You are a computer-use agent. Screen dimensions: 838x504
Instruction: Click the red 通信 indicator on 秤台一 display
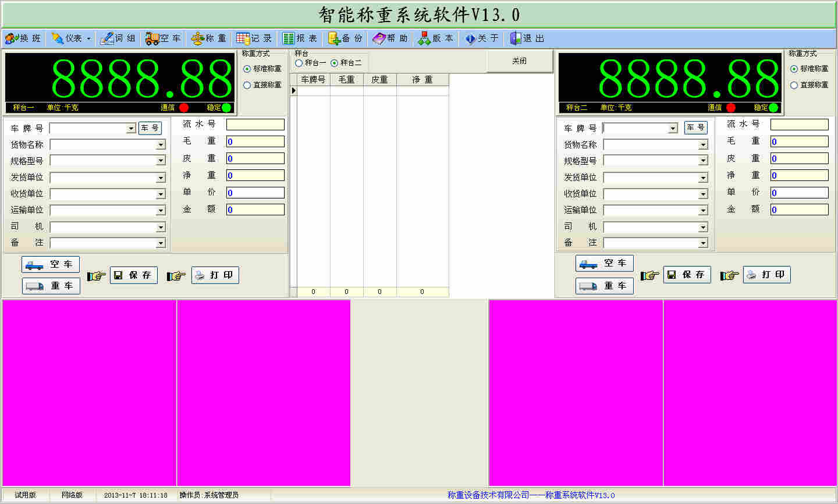184,108
